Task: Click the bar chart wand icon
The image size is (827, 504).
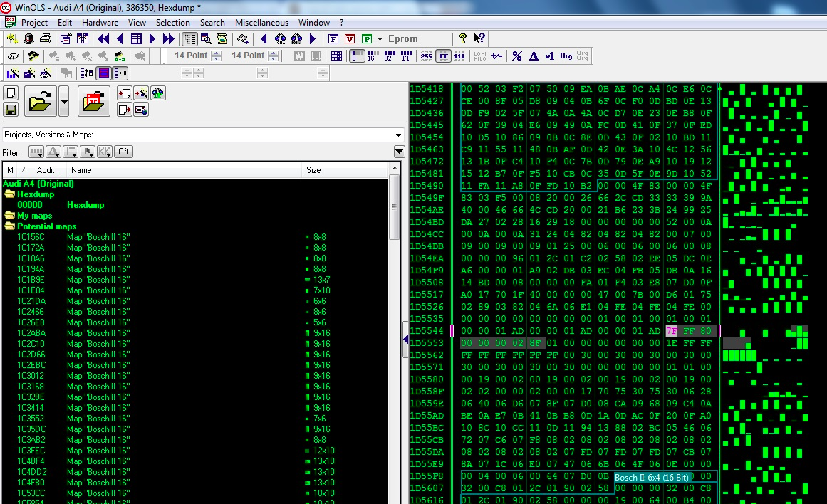Action: click(x=13, y=73)
